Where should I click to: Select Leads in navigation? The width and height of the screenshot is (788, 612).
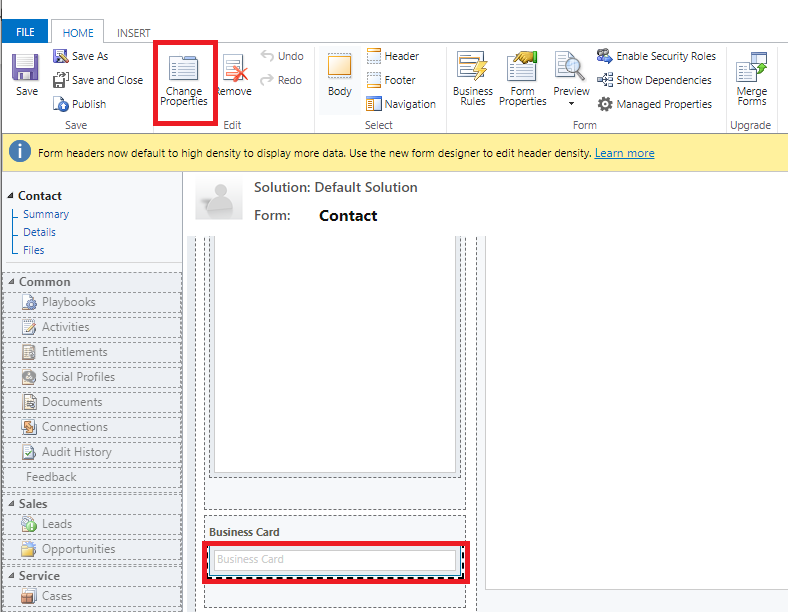click(x=92, y=524)
